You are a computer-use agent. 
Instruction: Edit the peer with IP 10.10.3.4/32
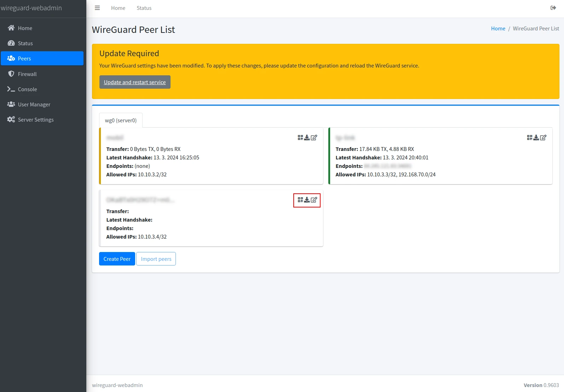(314, 200)
